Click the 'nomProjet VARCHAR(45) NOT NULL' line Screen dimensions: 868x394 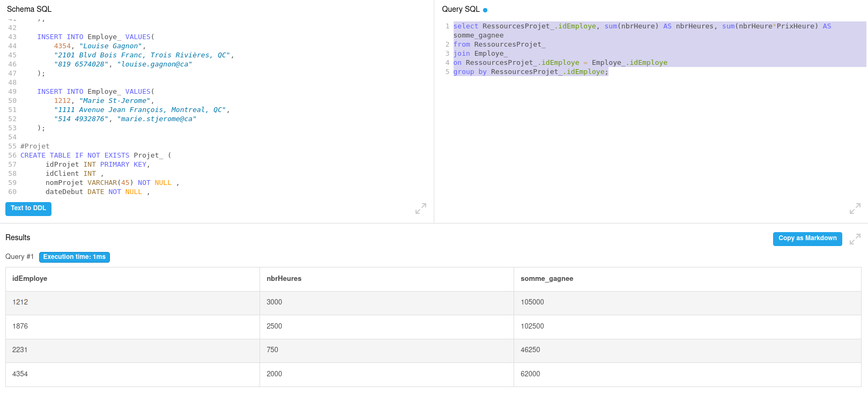click(x=112, y=183)
